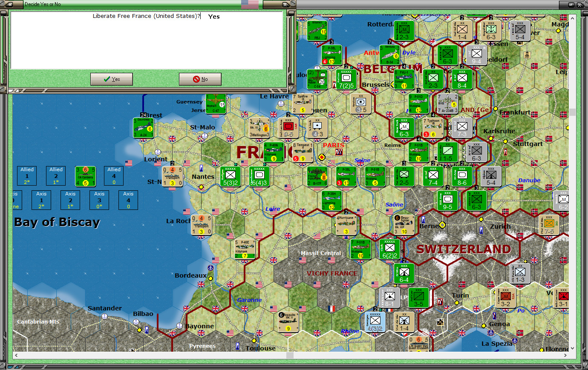Screen dimensions: 588x370
Task: Open the Axis 2 sea box section
Action: [70, 200]
